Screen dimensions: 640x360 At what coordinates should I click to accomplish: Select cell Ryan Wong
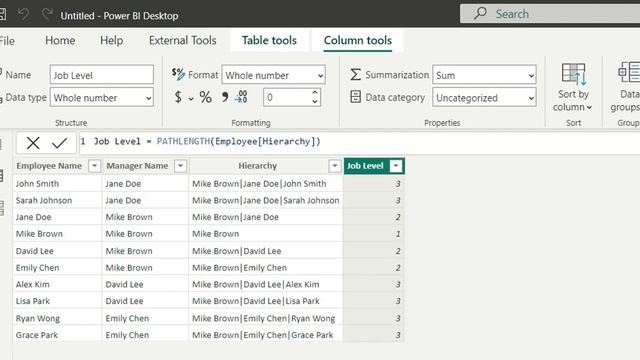[58, 318]
